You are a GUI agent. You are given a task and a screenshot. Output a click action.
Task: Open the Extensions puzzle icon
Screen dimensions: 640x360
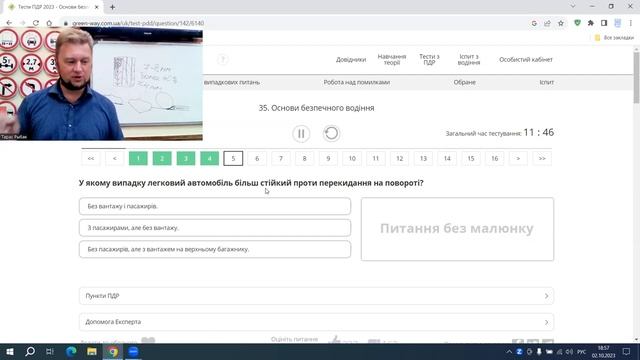pyautogui.click(x=591, y=23)
